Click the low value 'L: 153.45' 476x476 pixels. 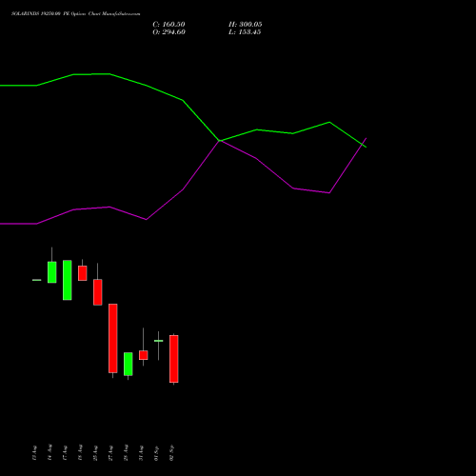(x=245, y=32)
